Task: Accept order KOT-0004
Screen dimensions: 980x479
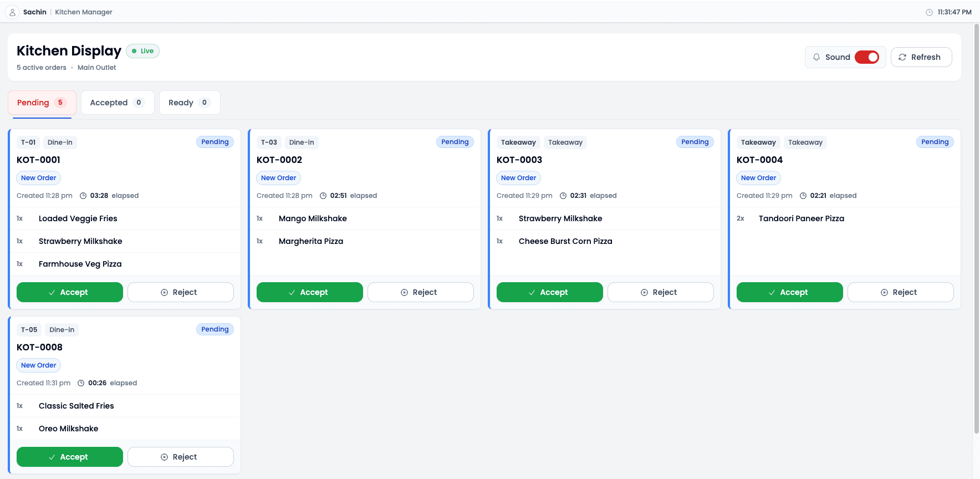Action: (790, 292)
